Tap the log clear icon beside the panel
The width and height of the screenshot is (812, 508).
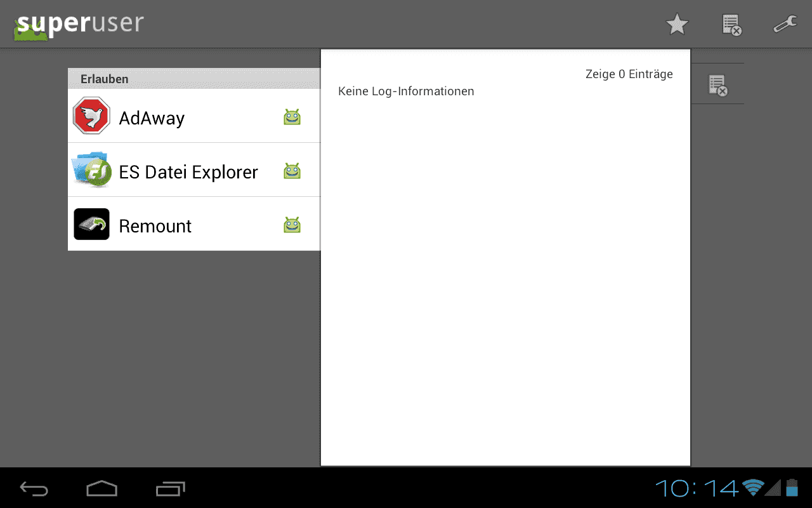click(717, 85)
